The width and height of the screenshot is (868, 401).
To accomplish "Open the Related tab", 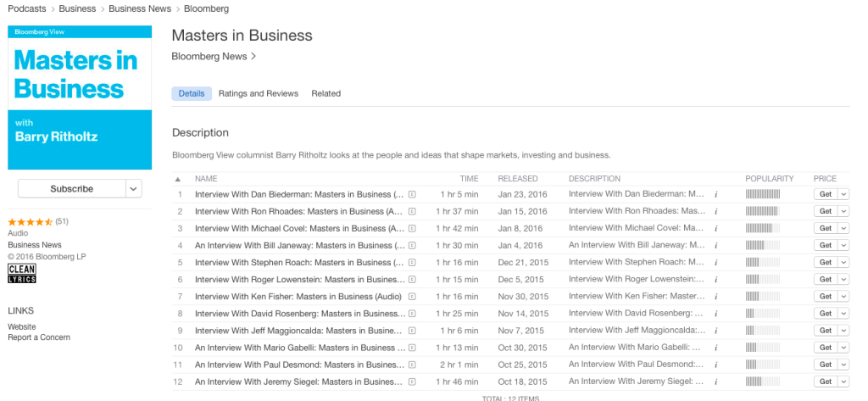I will (x=326, y=93).
